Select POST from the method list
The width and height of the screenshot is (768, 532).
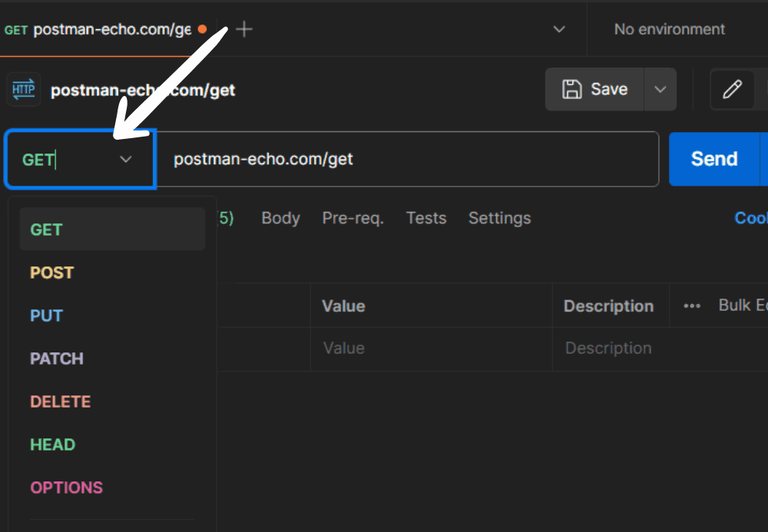click(52, 272)
